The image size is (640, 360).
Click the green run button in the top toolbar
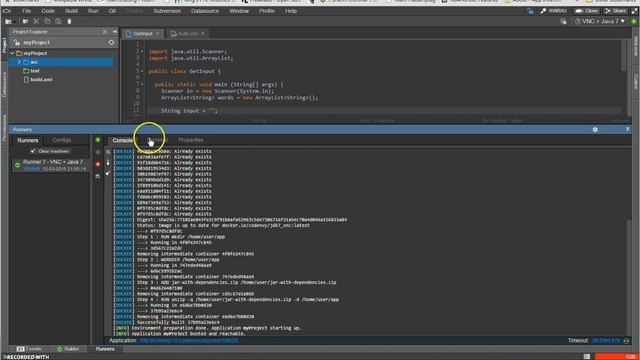pyautogui.click(x=634, y=21)
